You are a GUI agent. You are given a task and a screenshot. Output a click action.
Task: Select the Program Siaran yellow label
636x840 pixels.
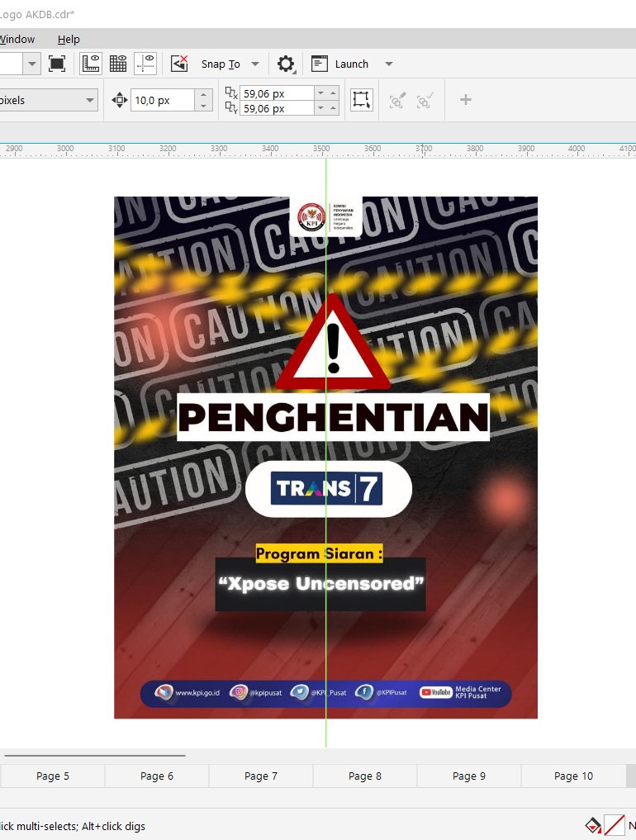[x=320, y=553]
